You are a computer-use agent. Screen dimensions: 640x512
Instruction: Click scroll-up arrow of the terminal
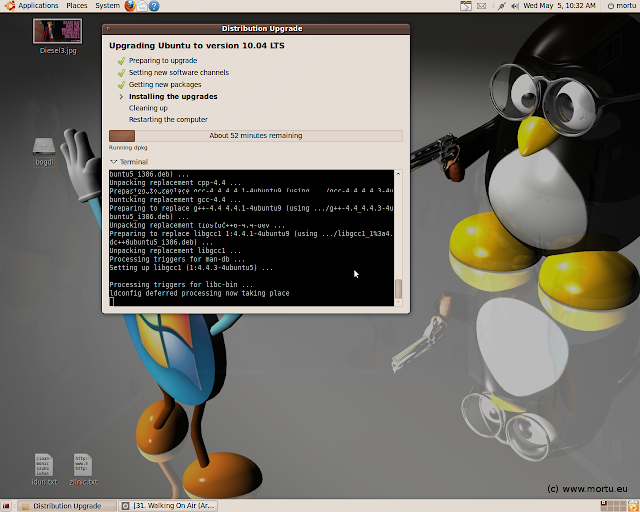coord(398,174)
